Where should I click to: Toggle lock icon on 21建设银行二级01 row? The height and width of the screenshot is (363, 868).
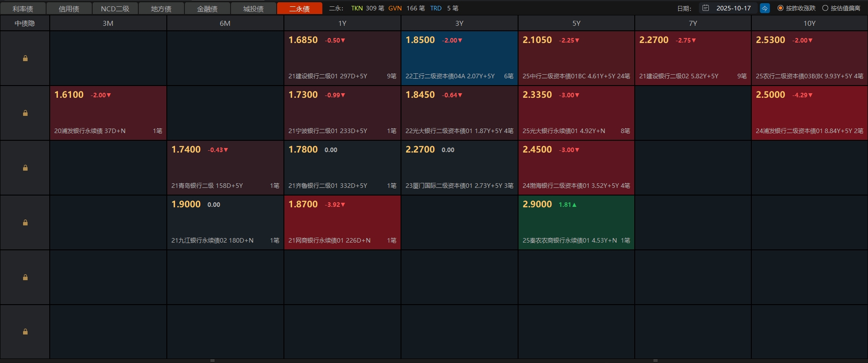25,58
